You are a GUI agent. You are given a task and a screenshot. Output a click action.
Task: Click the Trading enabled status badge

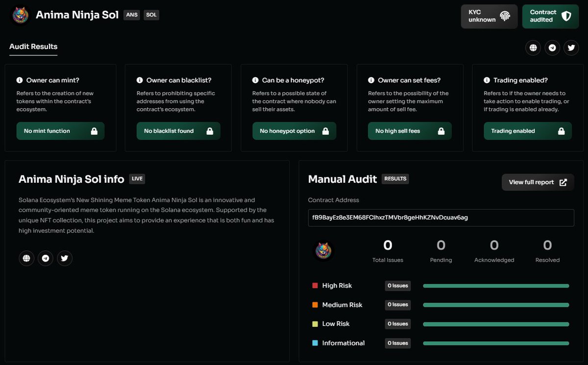[528, 131]
